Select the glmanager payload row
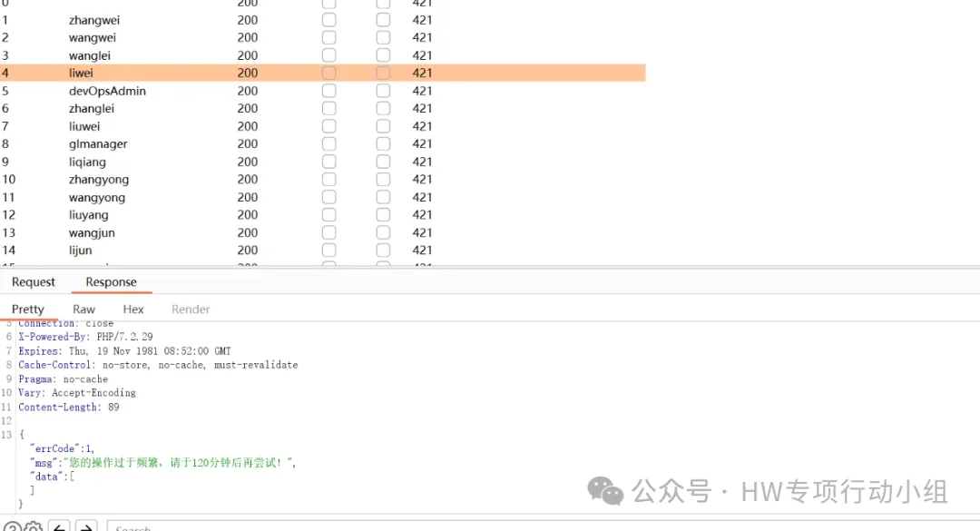The image size is (980, 531). point(322,143)
